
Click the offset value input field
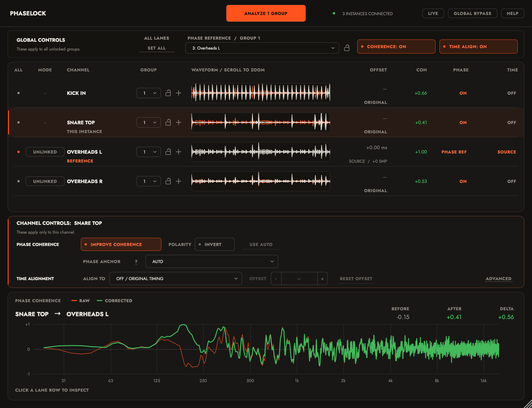click(299, 278)
